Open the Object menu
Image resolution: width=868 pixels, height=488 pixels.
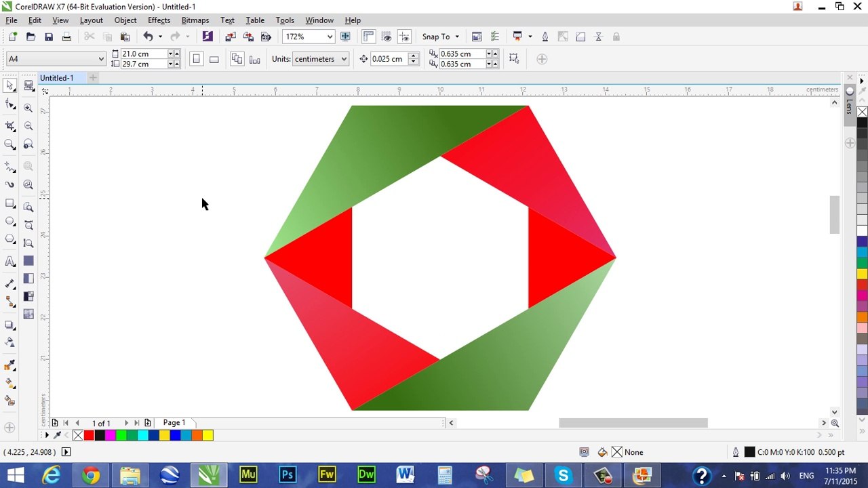[x=125, y=20]
